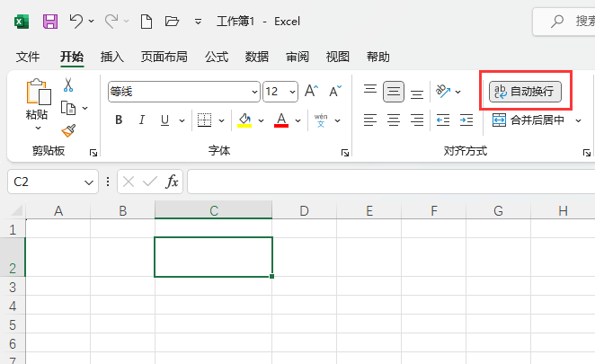The image size is (595, 364).
Task: Switch to the 视图 tab
Action: 338,57
